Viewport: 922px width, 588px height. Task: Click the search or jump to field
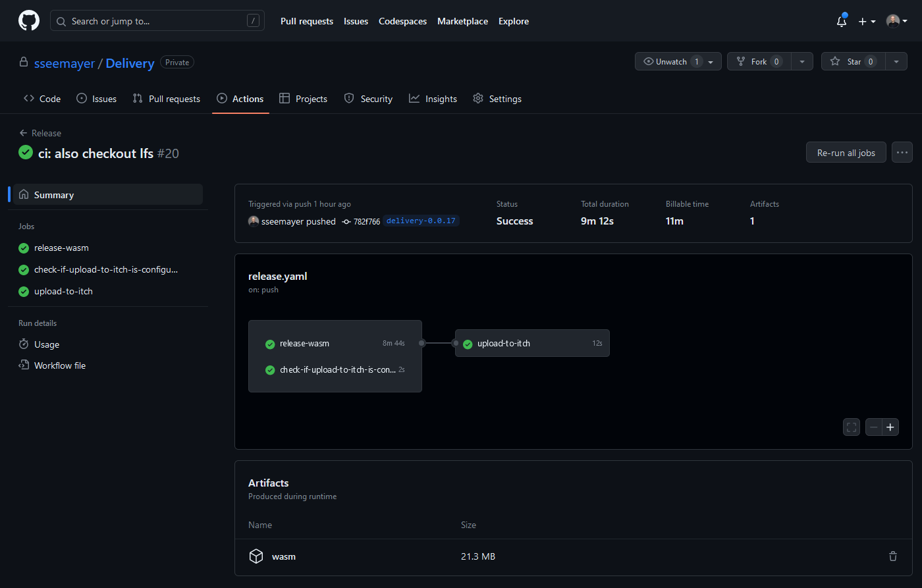point(157,21)
